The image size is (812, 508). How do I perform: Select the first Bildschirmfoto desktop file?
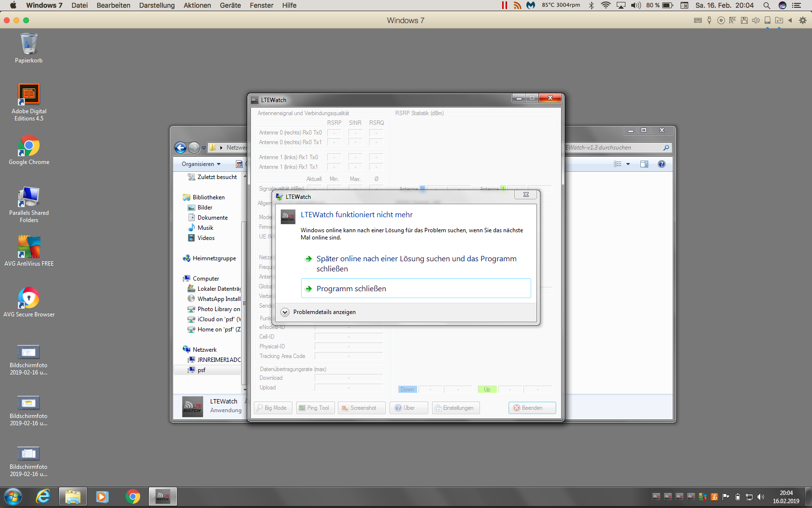pyautogui.click(x=29, y=360)
